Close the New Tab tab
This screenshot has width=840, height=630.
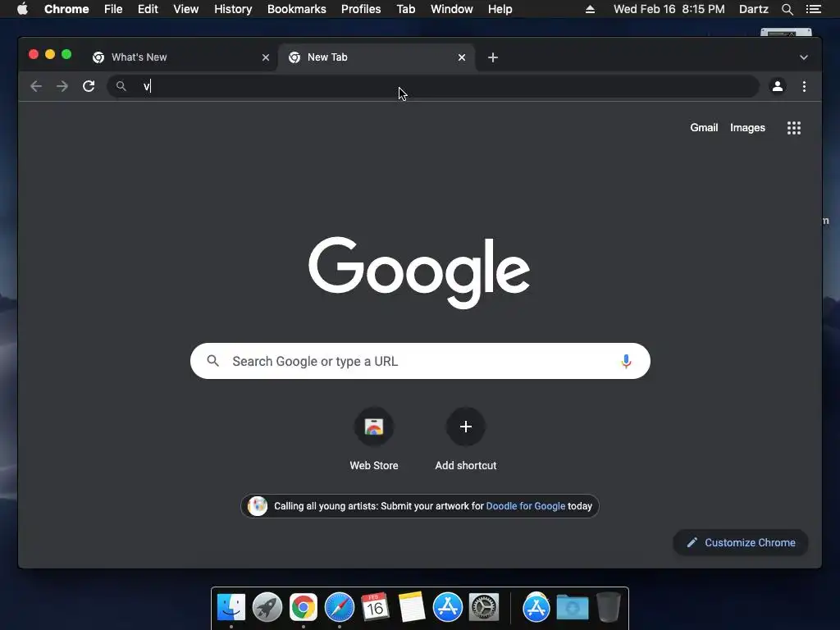point(461,57)
